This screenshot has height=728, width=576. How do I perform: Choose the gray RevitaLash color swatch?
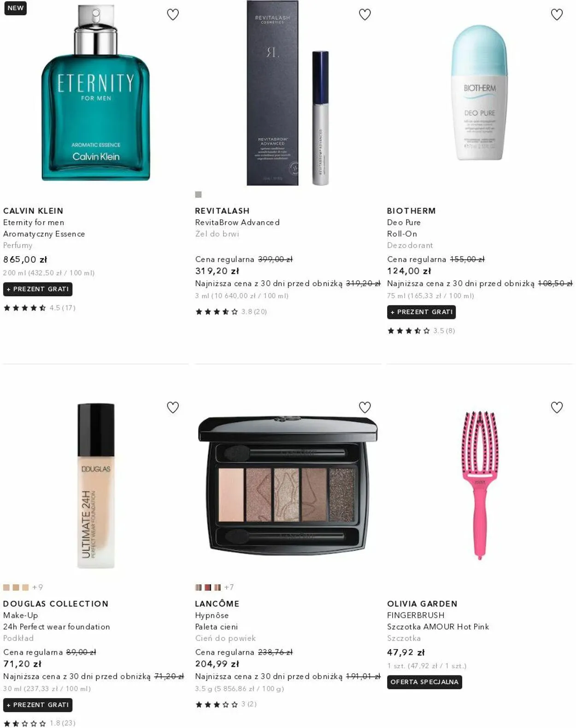(198, 194)
